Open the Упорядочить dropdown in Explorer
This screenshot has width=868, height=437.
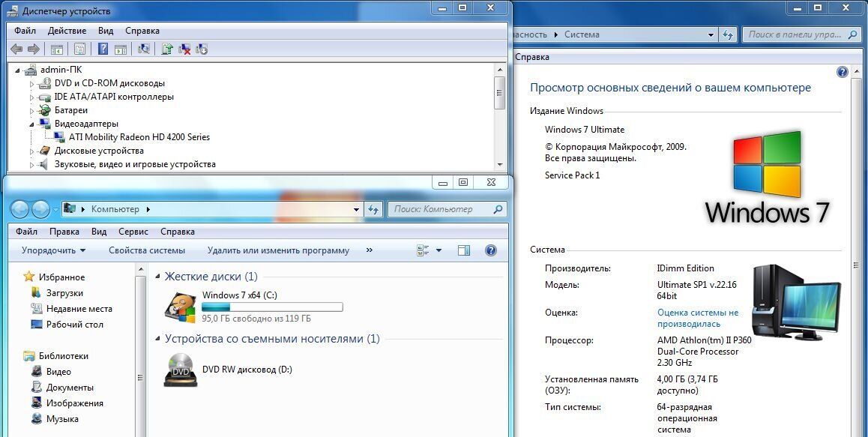pyautogui.click(x=53, y=250)
